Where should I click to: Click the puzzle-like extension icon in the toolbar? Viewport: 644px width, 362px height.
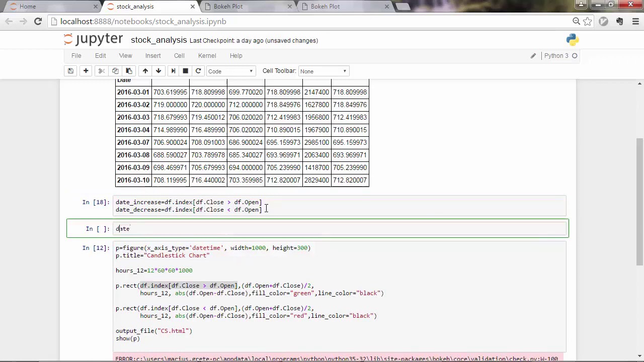(x=619, y=21)
